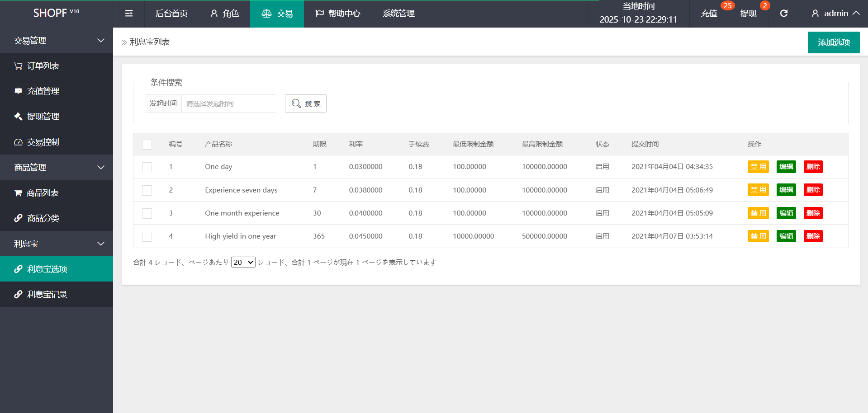
Task: Click the hamburger menu collapse icon
Action: tap(129, 14)
